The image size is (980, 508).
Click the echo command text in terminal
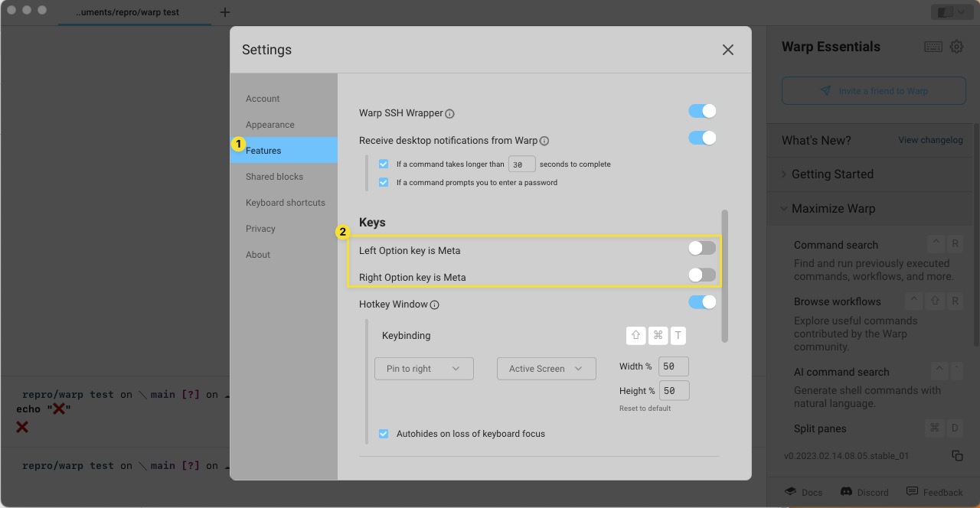point(44,409)
